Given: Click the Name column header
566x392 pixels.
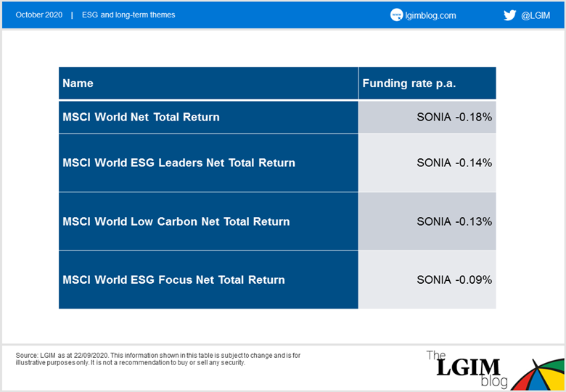Looking at the screenshot, I should (x=209, y=83).
